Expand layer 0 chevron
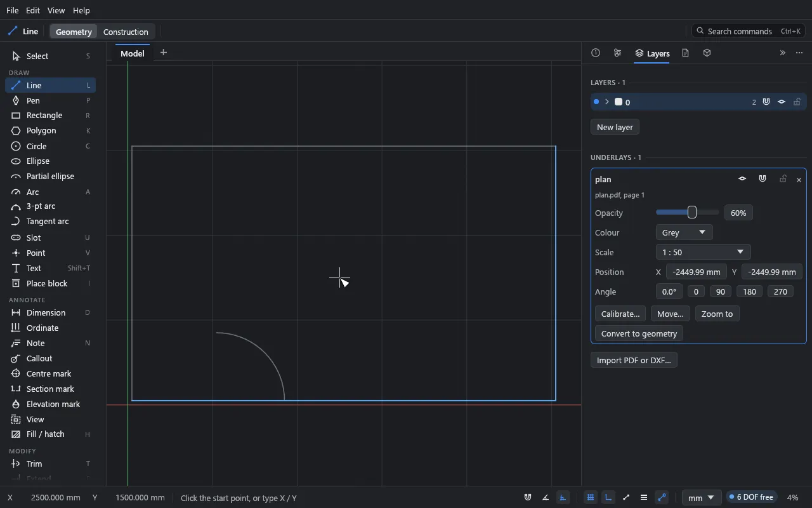Image resolution: width=812 pixels, height=508 pixels. [607, 102]
